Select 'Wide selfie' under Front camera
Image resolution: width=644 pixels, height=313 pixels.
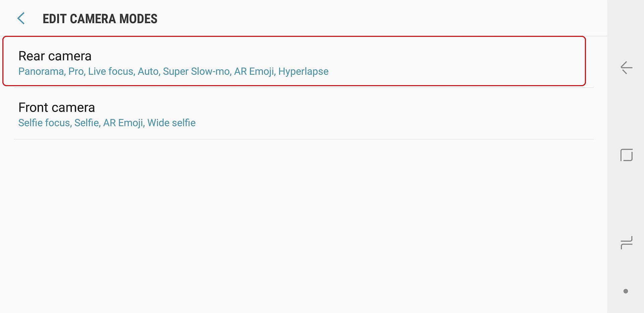[171, 123]
